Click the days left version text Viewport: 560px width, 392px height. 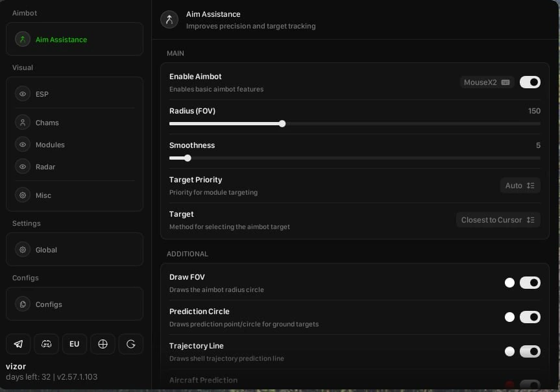pos(51,376)
